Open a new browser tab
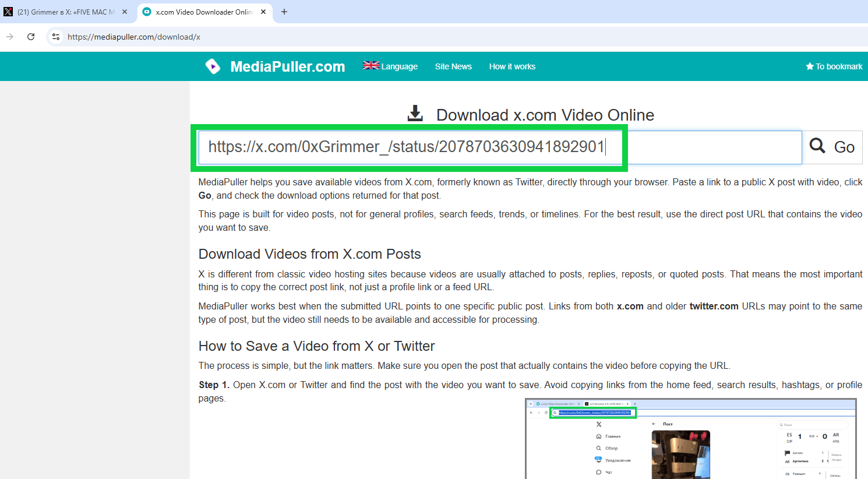 point(284,12)
